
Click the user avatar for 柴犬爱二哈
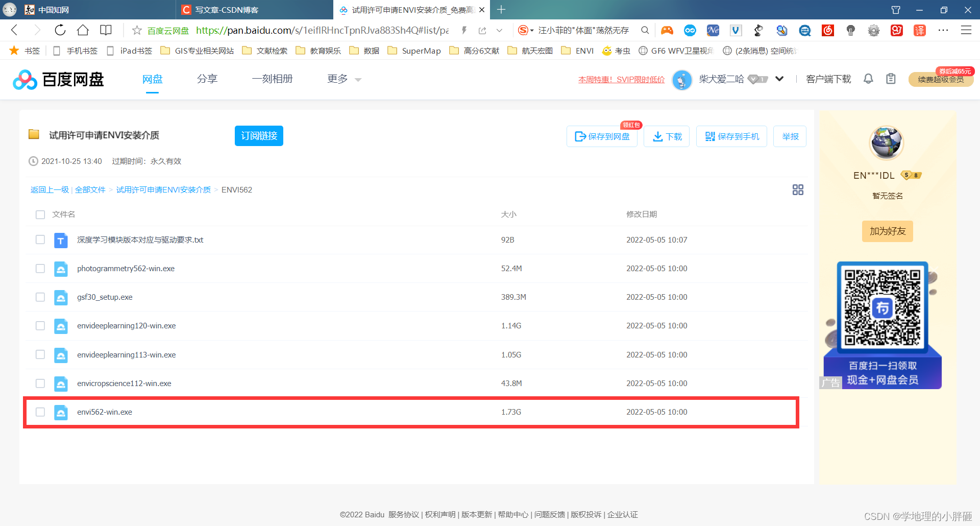click(x=682, y=80)
